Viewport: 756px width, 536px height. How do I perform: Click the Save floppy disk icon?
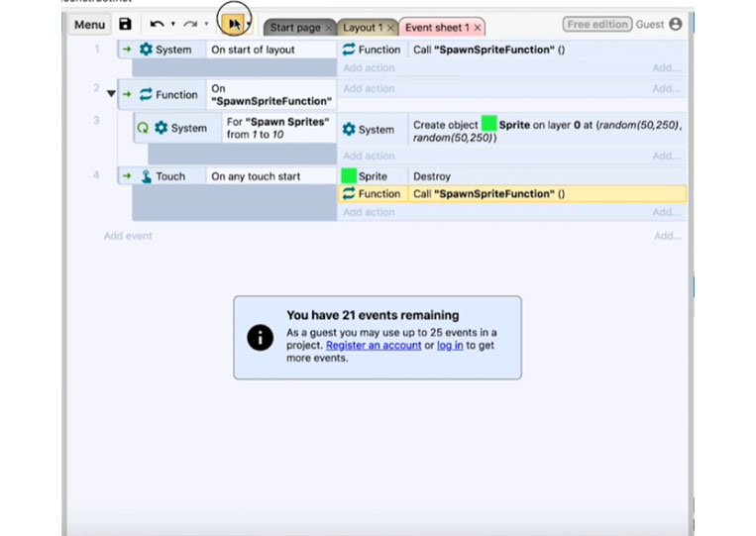pyautogui.click(x=126, y=24)
